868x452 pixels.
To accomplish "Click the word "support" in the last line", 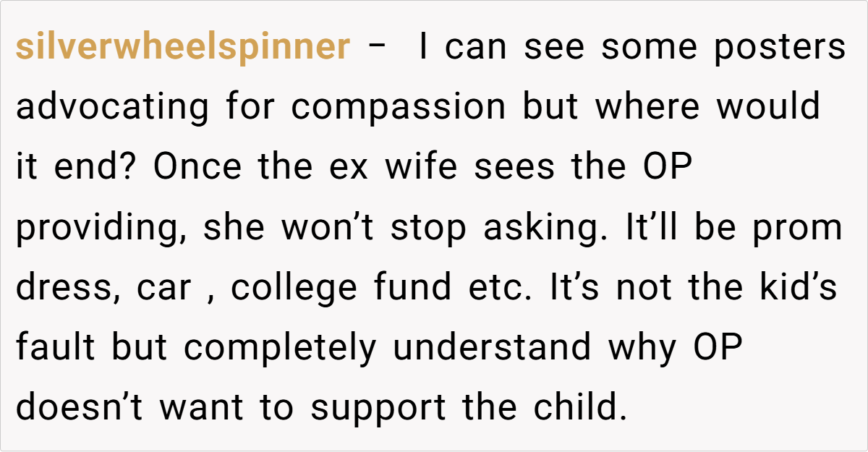I will 378,409.
